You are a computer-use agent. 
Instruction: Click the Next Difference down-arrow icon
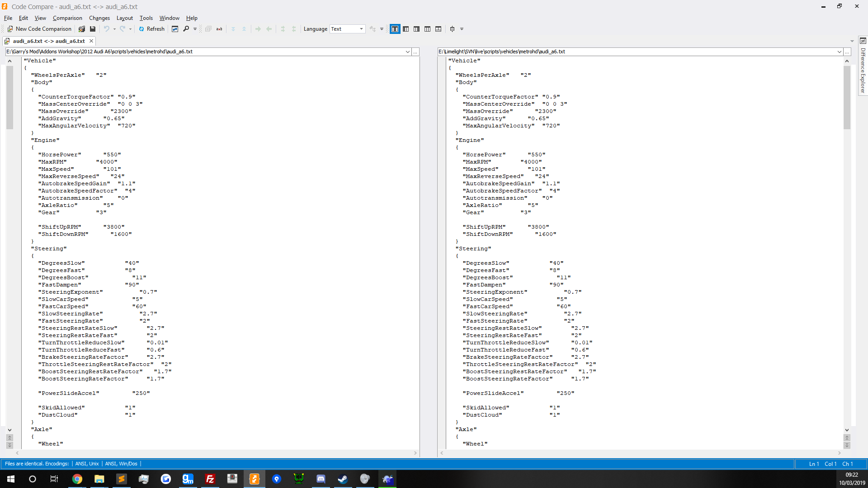233,29
